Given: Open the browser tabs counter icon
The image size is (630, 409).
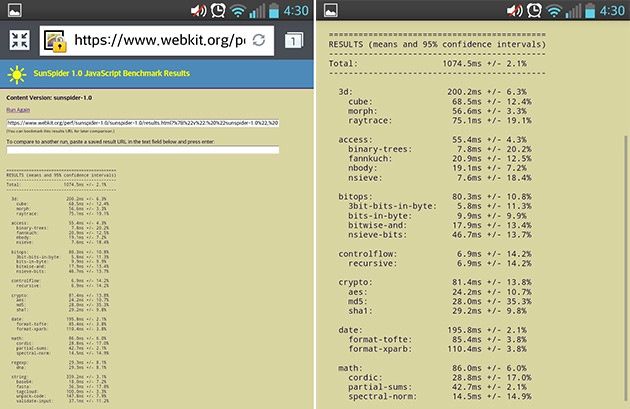Looking at the screenshot, I should point(294,41).
